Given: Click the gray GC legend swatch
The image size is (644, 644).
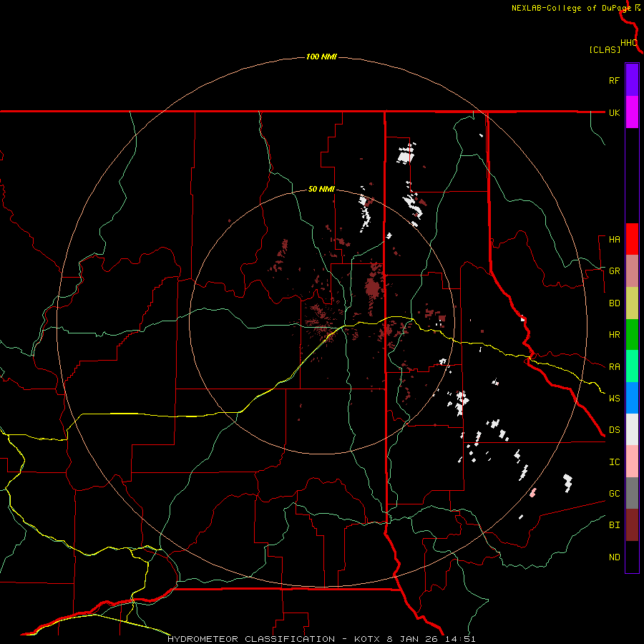Looking at the screenshot, I should pos(632,493).
